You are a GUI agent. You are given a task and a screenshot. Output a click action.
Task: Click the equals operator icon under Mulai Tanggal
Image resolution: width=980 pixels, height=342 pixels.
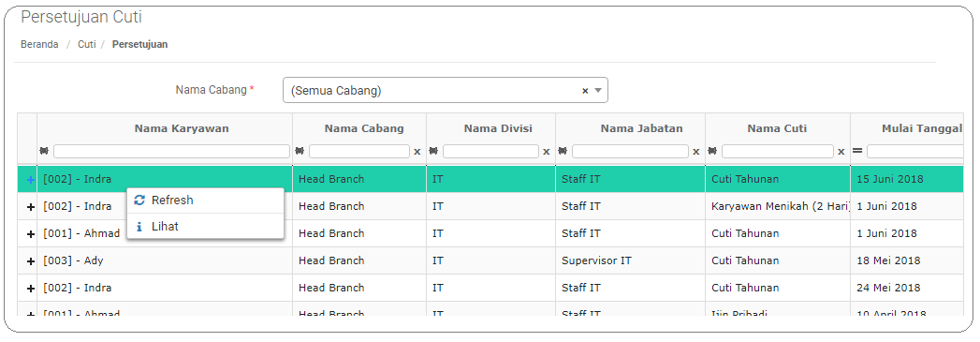[x=858, y=151]
